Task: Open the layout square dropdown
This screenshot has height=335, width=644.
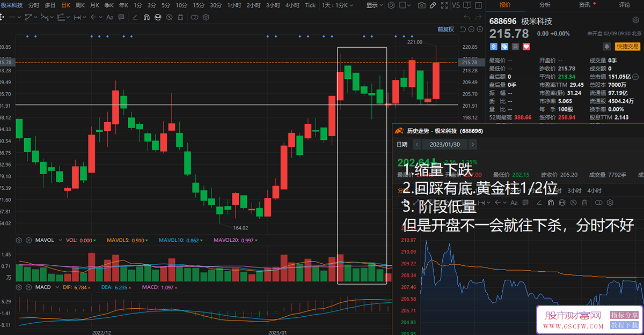Action: coord(405,5)
